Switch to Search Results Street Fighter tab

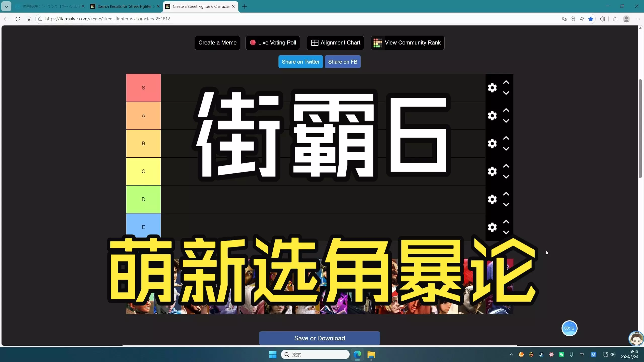125,6
